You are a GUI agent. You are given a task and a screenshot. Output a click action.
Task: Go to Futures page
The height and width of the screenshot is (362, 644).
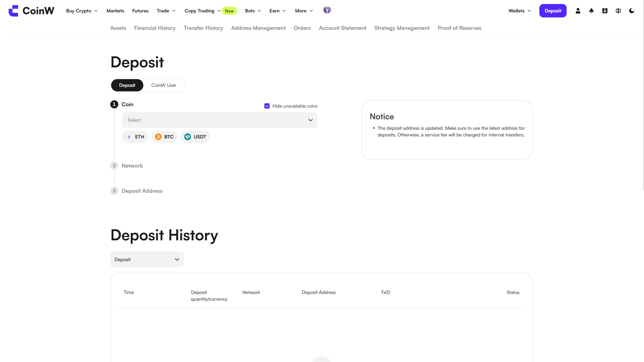(140, 11)
